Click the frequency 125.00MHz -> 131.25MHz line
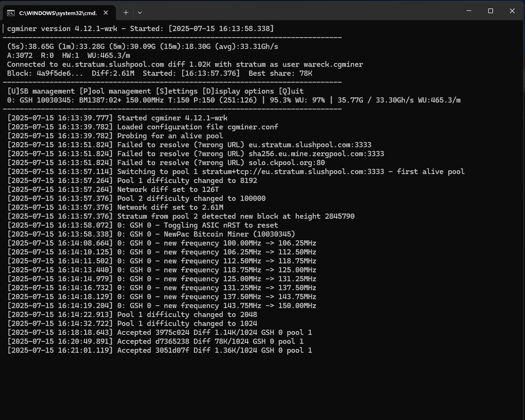525x420 pixels. click(162, 279)
